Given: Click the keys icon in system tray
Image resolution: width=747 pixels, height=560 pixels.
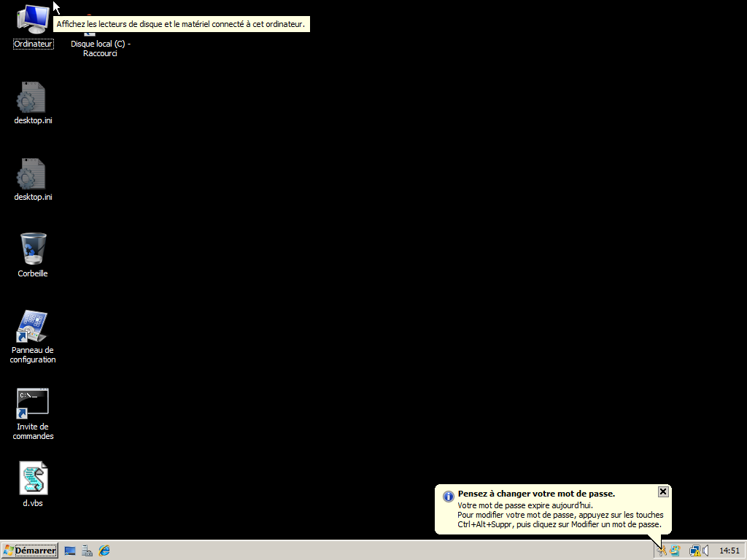Looking at the screenshot, I should [x=662, y=551].
